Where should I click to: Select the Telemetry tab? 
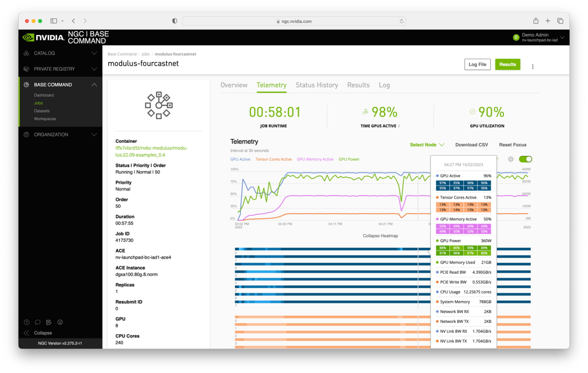(x=271, y=85)
